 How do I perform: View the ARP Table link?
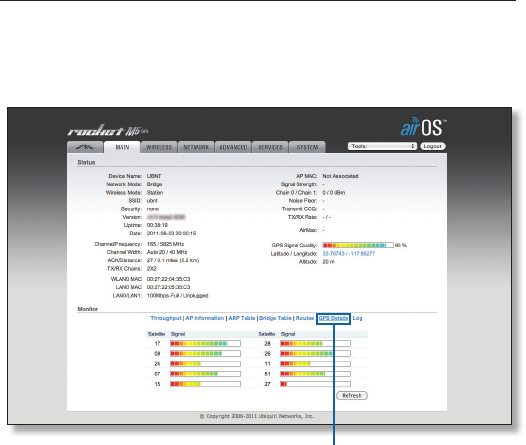click(x=242, y=318)
